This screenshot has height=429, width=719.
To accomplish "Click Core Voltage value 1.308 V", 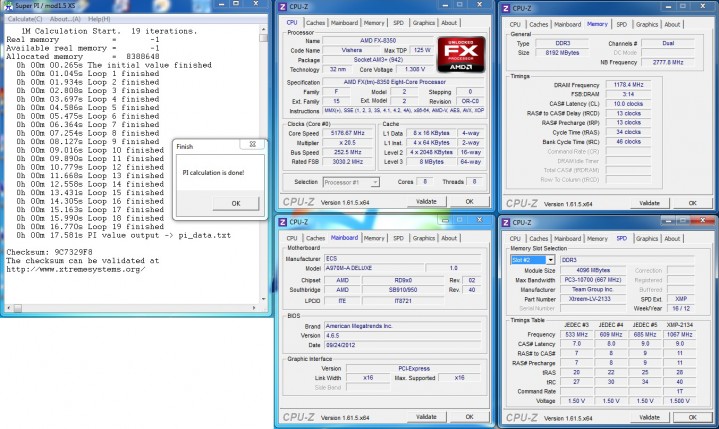I will tap(415, 70).
